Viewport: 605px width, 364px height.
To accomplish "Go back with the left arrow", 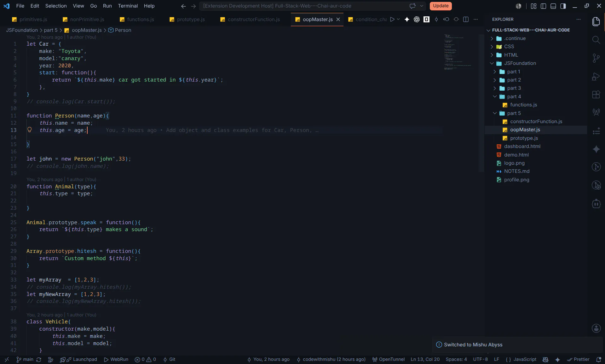I will click(183, 6).
